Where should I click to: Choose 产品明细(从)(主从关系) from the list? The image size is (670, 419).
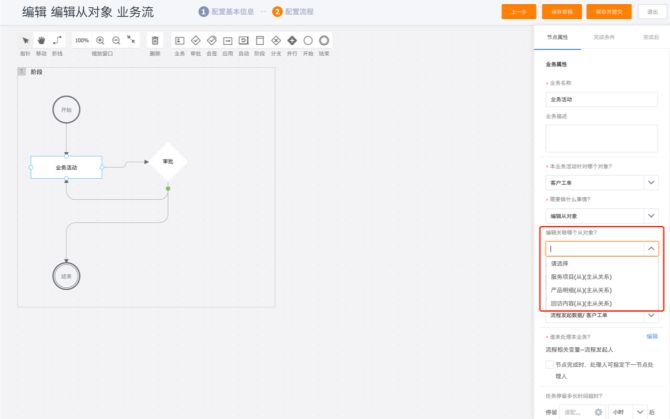[581, 290]
